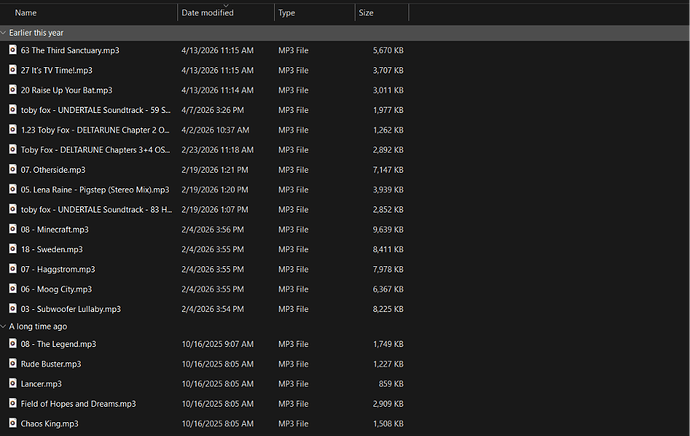690x436 pixels.
Task: Click the Chaos King.mp3 file icon
Action: coord(13,423)
